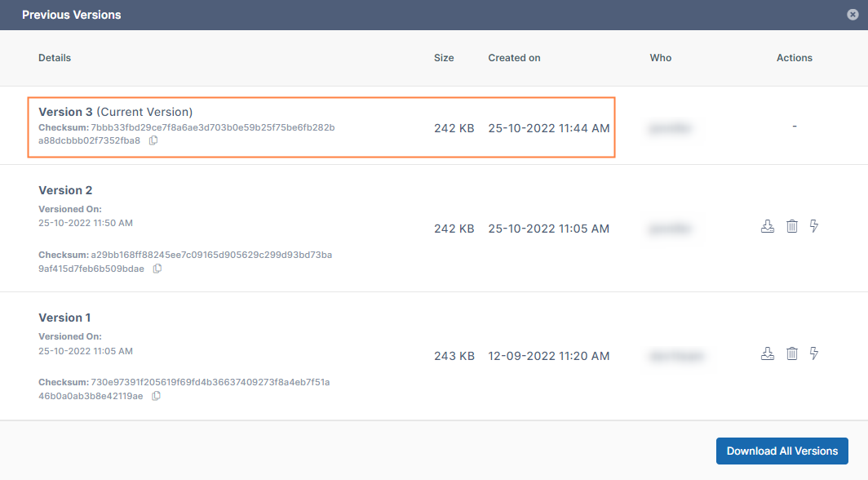This screenshot has height=480, width=868.
Task: Copy the Version 3 checksum
Action: point(153,140)
